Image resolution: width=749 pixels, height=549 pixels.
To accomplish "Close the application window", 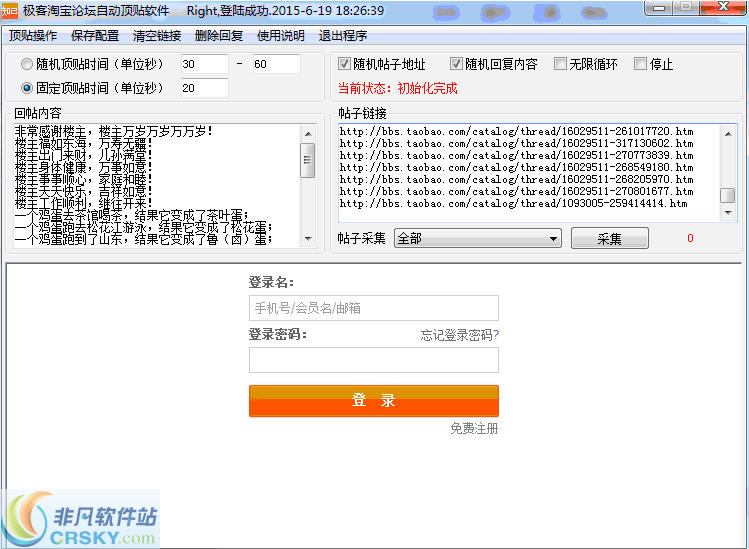I will (723, 8).
